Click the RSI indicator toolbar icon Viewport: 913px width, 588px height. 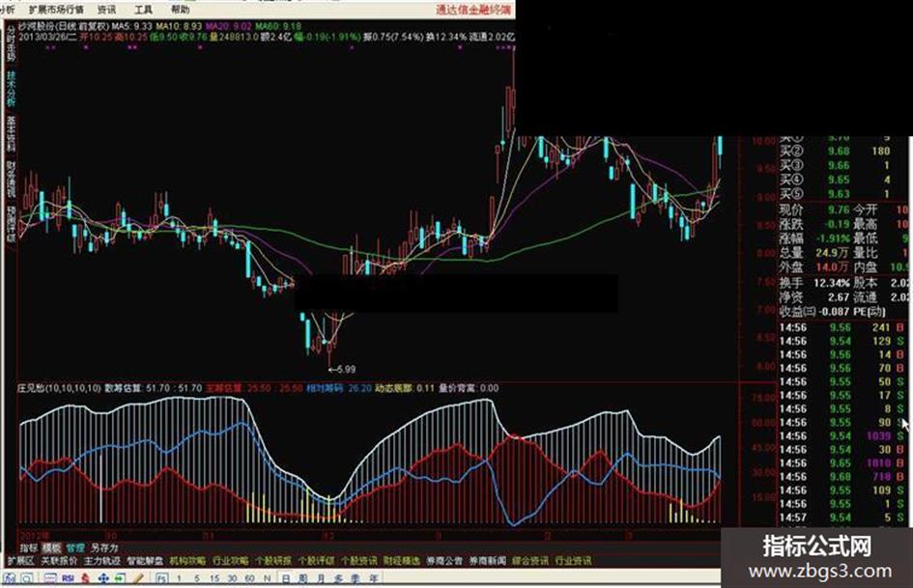pos(68,578)
